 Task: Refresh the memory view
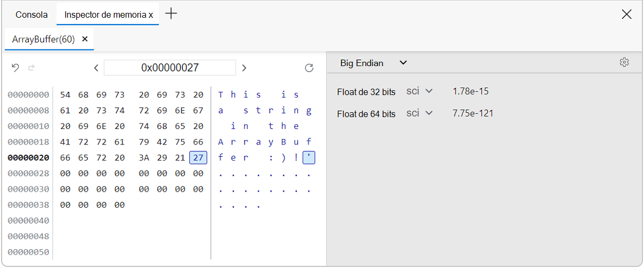coord(309,68)
